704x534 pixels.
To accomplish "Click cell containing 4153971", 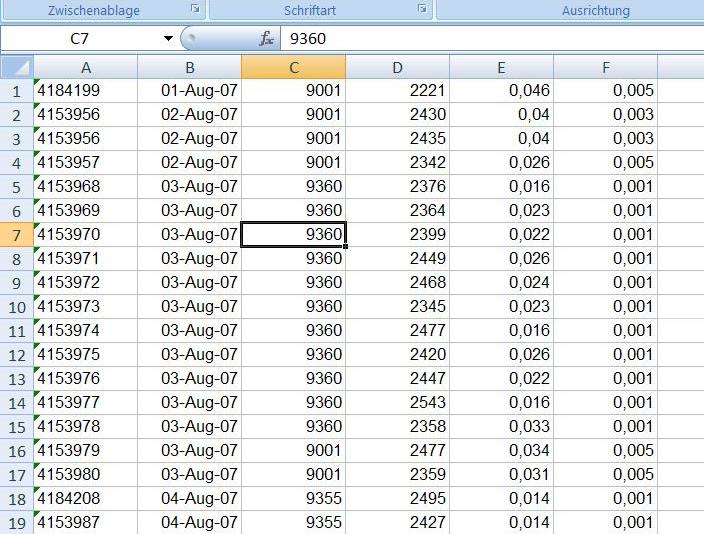I will click(86, 259).
